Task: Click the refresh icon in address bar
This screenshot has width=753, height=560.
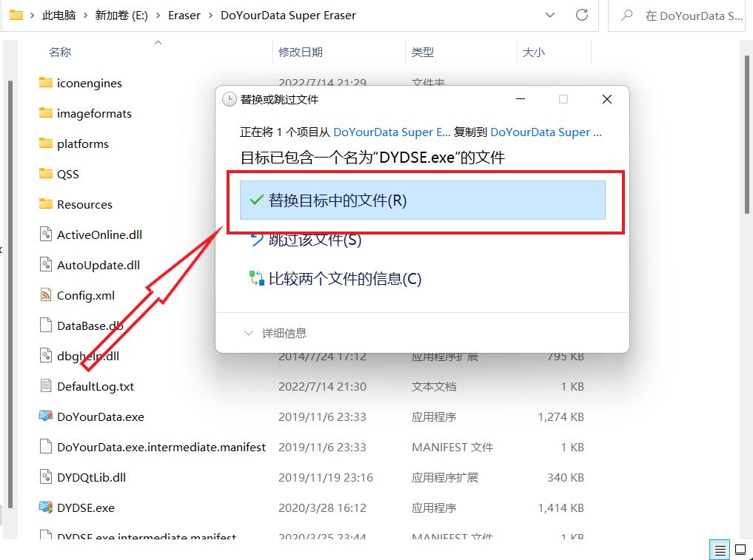Action: pos(581,15)
